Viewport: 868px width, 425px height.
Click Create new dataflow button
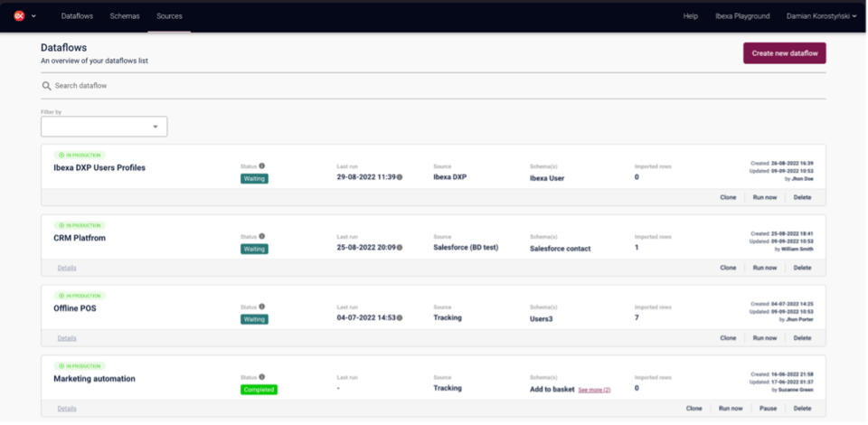tap(785, 53)
